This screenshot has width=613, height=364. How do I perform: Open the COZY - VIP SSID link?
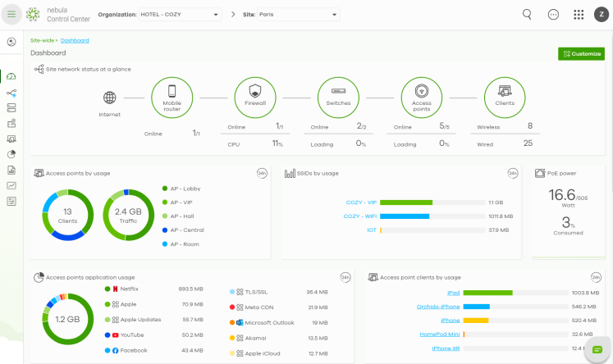click(x=360, y=202)
